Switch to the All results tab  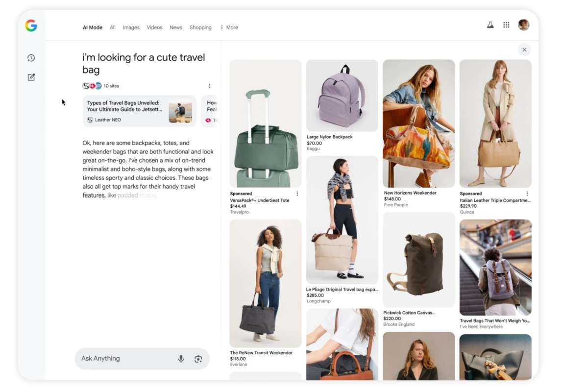click(x=113, y=27)
